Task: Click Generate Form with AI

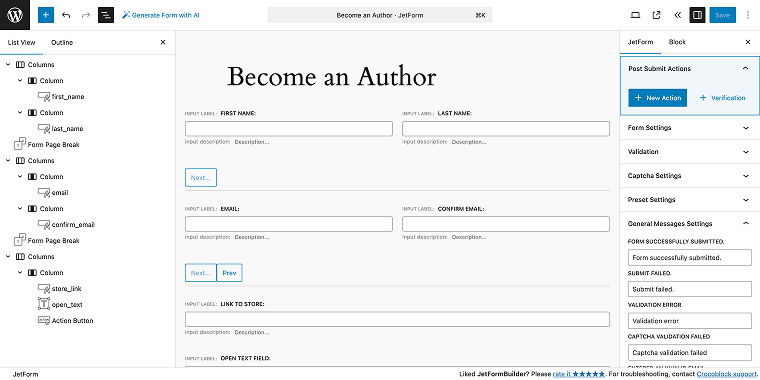Action: point(160,15)
